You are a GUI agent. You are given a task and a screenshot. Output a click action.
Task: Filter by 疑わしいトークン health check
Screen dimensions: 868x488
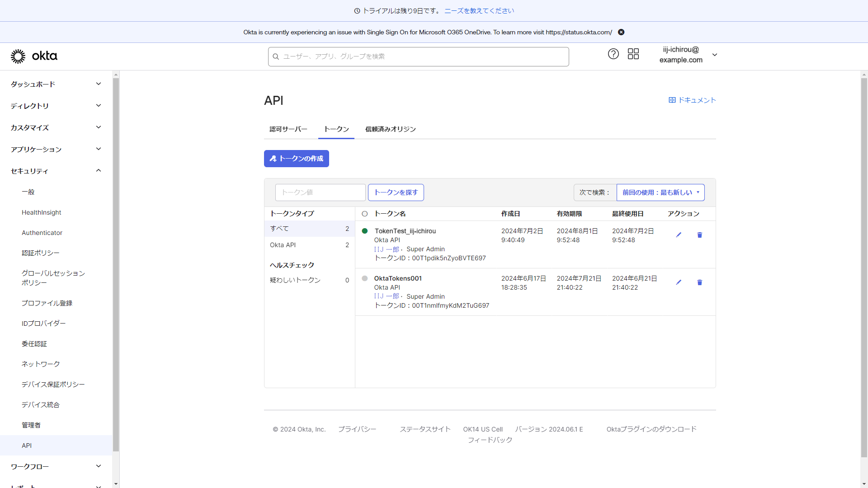310,280
